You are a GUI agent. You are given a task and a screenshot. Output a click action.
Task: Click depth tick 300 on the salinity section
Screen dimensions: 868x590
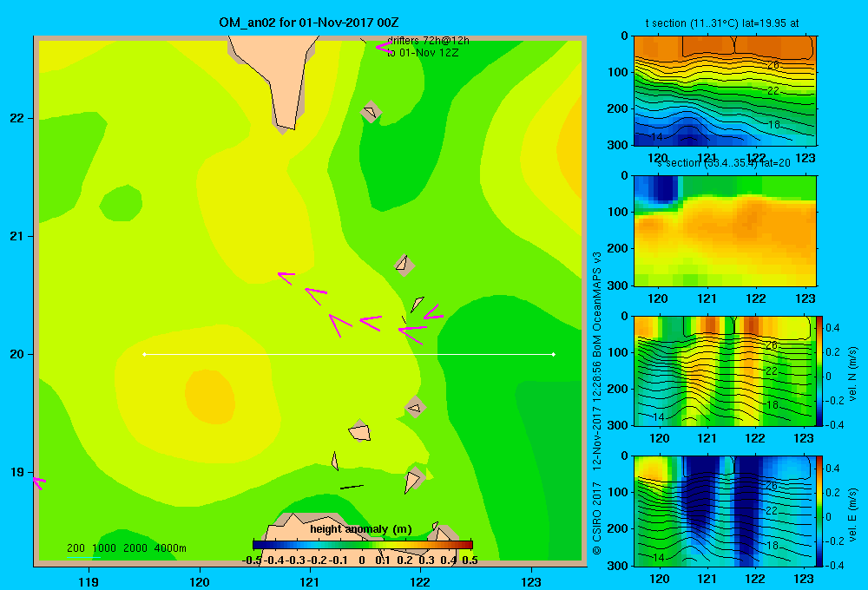pos(618,285)
